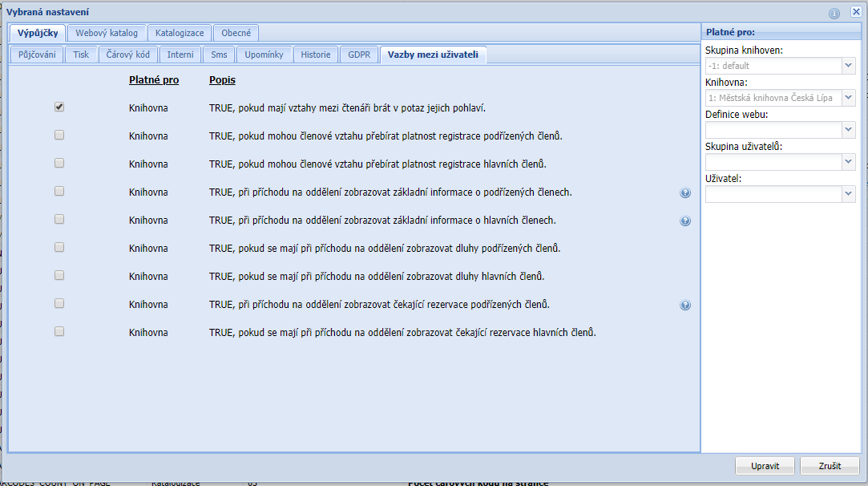
Task: Open the Uživatel dropdown arrow
Action: click(x=849, y=194)
